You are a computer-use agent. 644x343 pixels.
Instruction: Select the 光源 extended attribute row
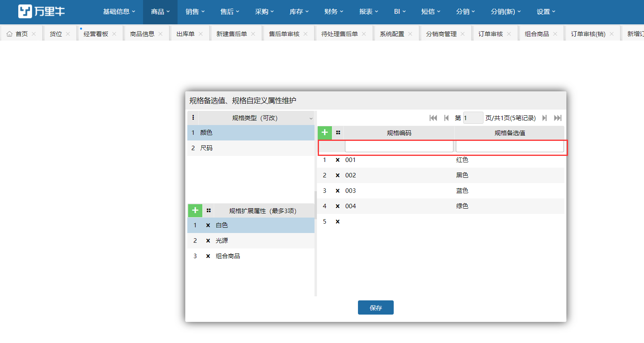click(251, 241)
